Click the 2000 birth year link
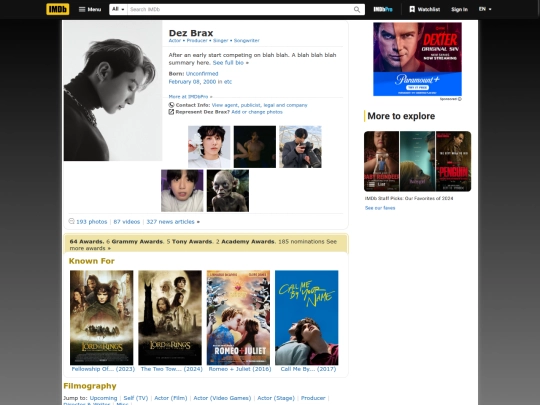 (209, 82)
